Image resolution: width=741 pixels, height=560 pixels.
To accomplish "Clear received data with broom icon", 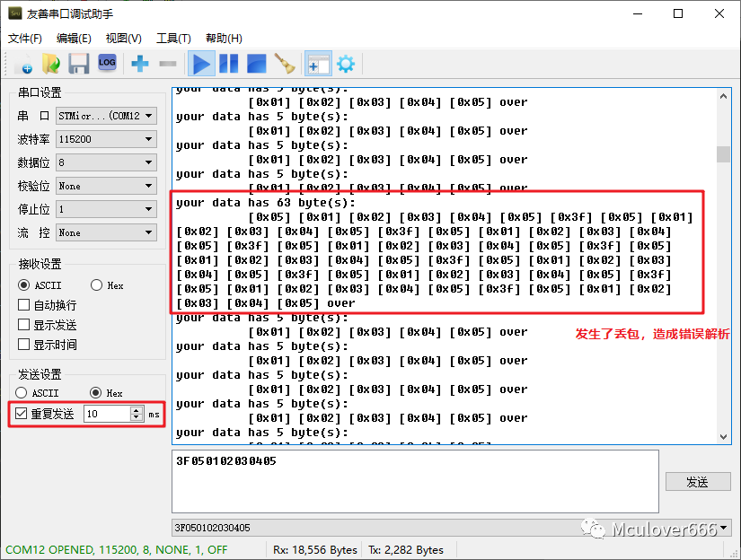I will [285, 64].
